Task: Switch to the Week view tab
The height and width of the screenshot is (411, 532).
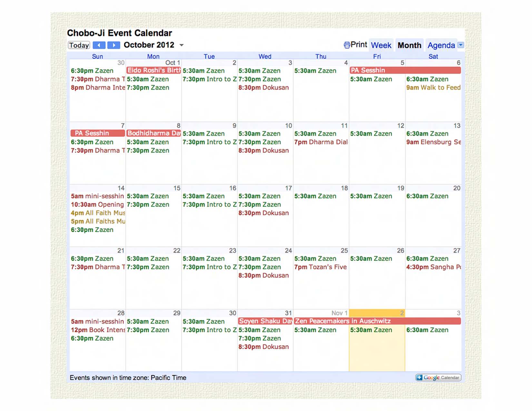Action: (x=381, y=45)
